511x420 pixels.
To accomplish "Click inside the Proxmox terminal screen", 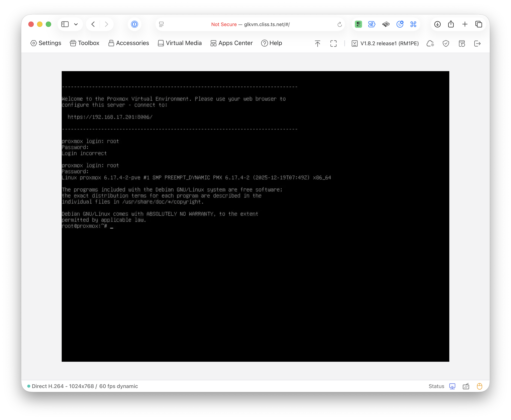I will click(255, 266).
